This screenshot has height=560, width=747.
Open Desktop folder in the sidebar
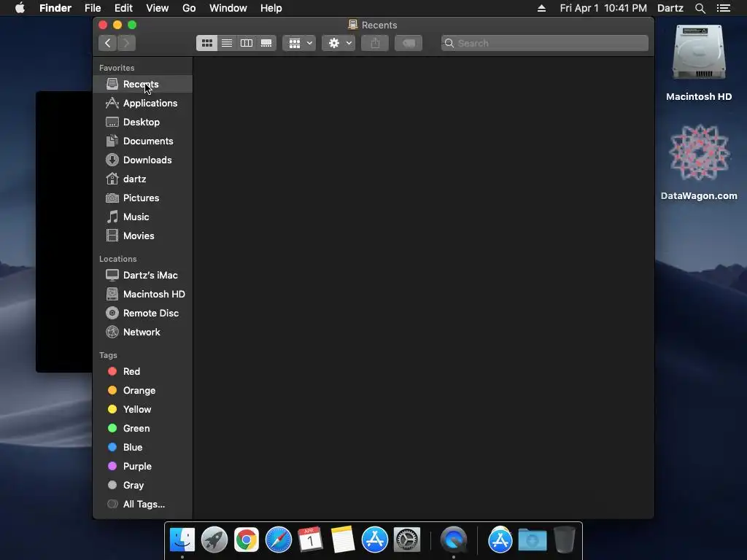142,122
